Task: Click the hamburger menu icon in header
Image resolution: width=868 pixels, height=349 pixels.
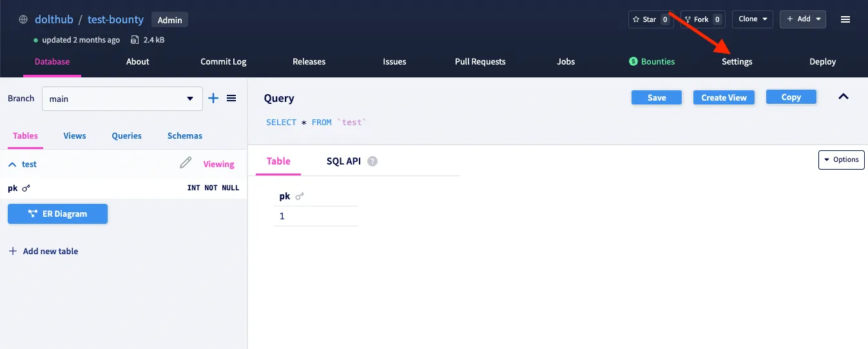Action: point(845,19)
